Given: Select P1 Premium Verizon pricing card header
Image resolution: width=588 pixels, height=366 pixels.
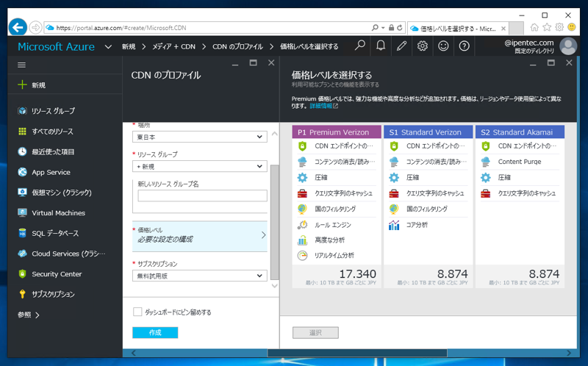Looking at the screenshot, I should (337, 132).
